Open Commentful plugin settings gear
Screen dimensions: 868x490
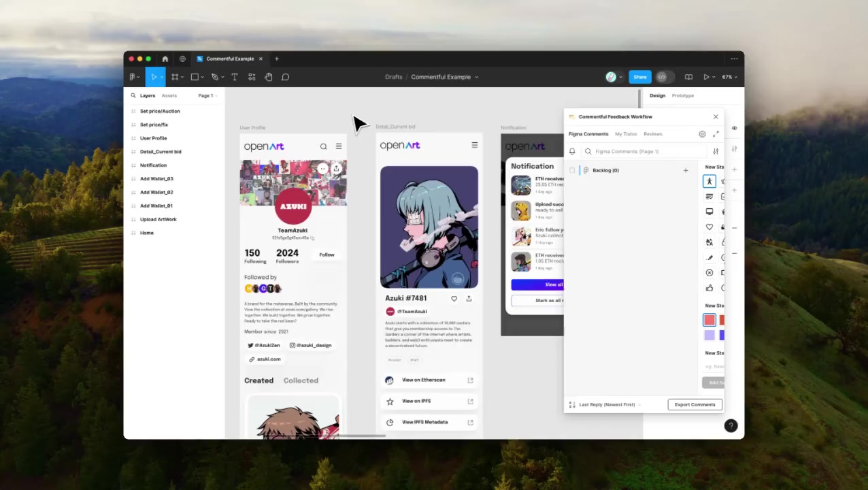(702, 134)
